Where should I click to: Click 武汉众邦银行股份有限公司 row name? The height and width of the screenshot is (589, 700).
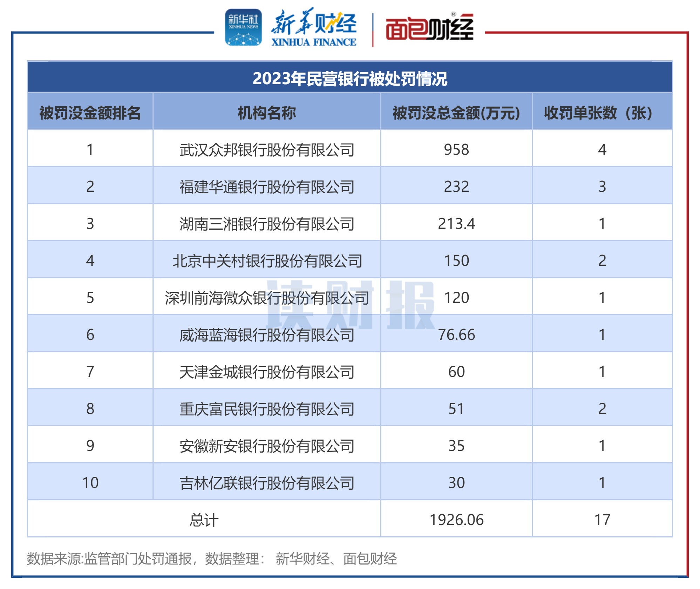pyautogui.click(x=267, y=150)
